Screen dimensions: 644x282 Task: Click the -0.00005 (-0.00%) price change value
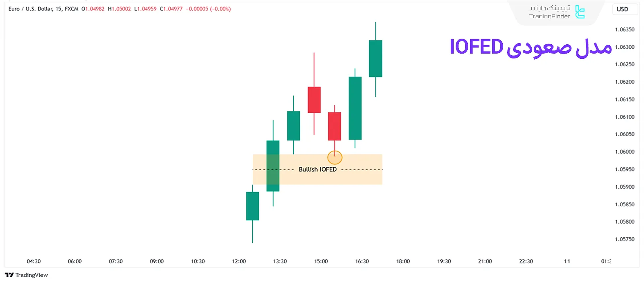tap(208, 9)
